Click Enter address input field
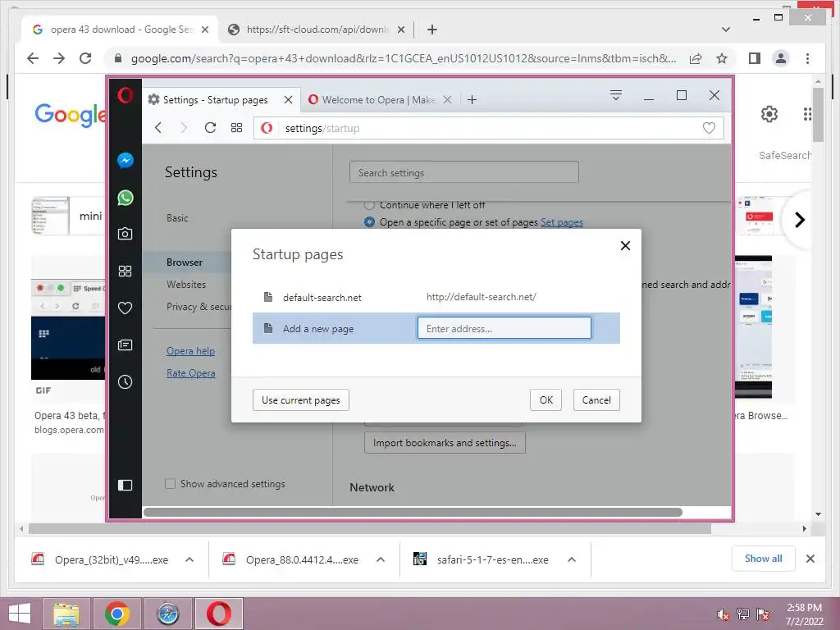 click(x=504, y=328)
